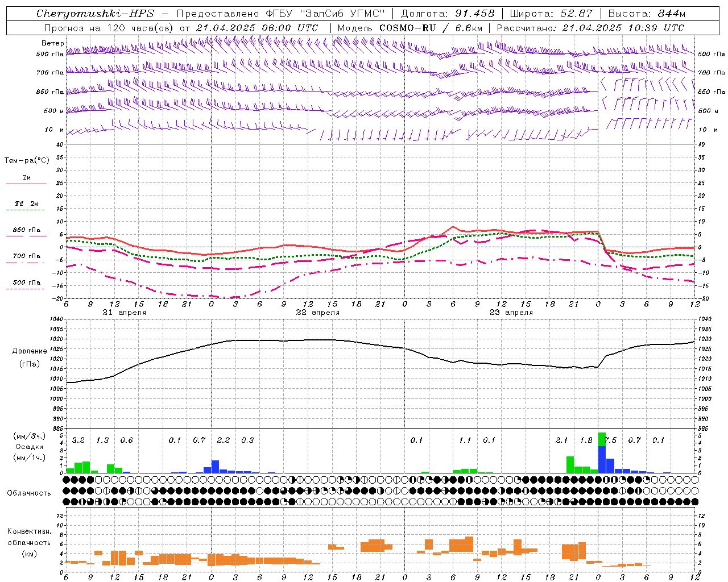Click the station name Cheryomushki-HPS

coord(95,14)
